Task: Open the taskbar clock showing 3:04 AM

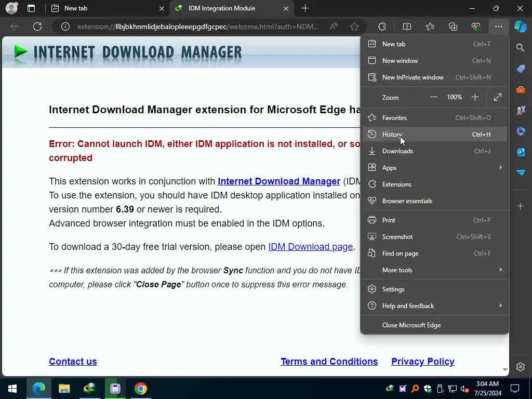Action: coord(487,389)
